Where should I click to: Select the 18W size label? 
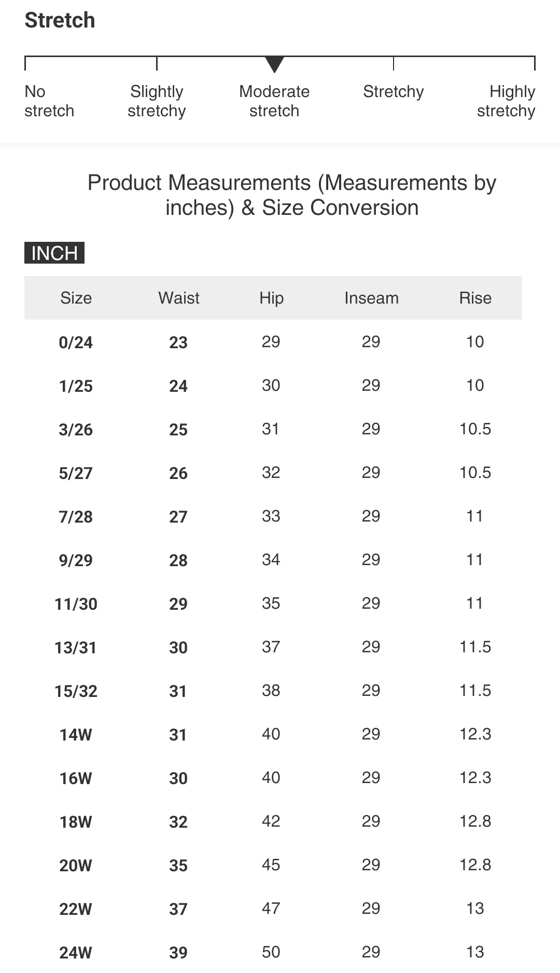(76, 822)
